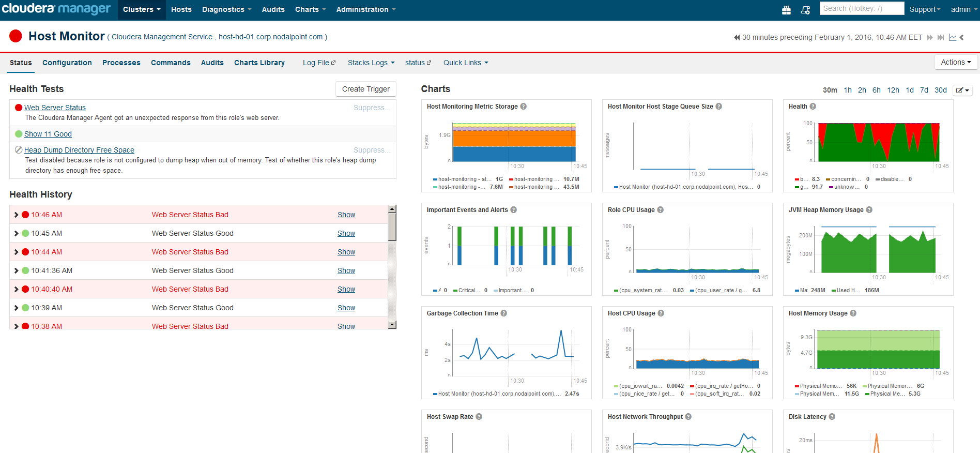Open the Quick Links dropdown menu

[x=465, y=63]
